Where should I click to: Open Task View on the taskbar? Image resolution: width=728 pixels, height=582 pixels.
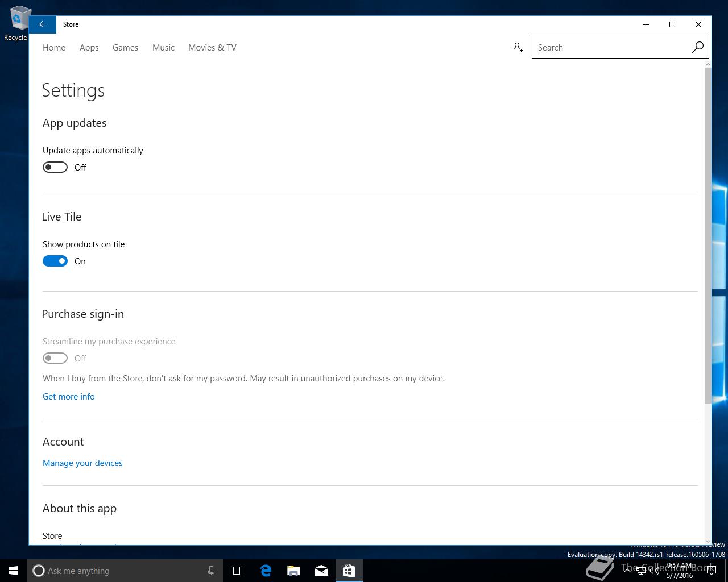pyautogui.click(x=237, y=571)
